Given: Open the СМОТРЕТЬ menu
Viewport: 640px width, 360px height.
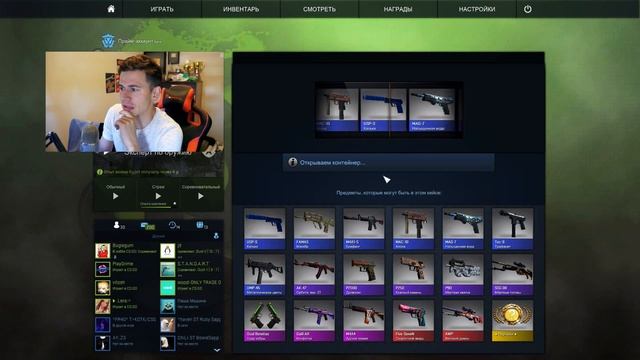Looking at the screenshot, I should (x=320, y=9).
